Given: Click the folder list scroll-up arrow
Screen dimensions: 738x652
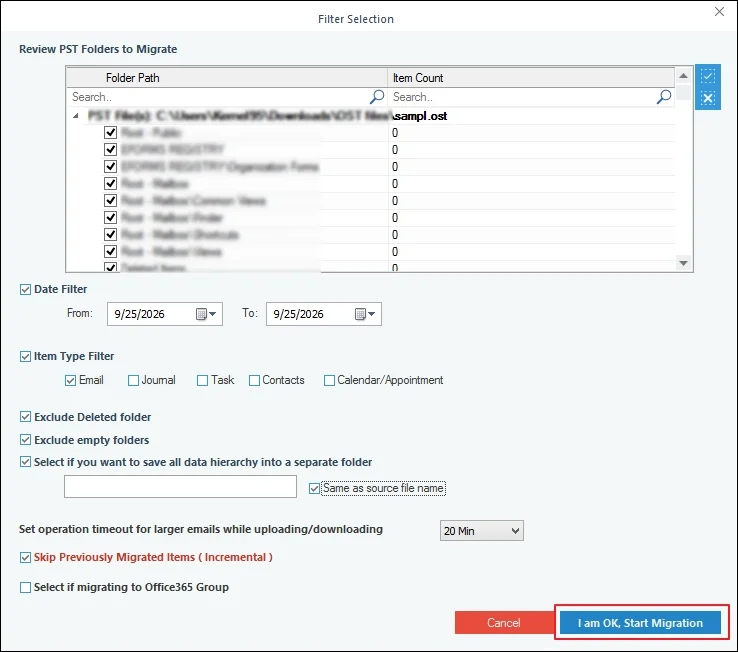Looking at the screenshot, I should pos(683,76).
